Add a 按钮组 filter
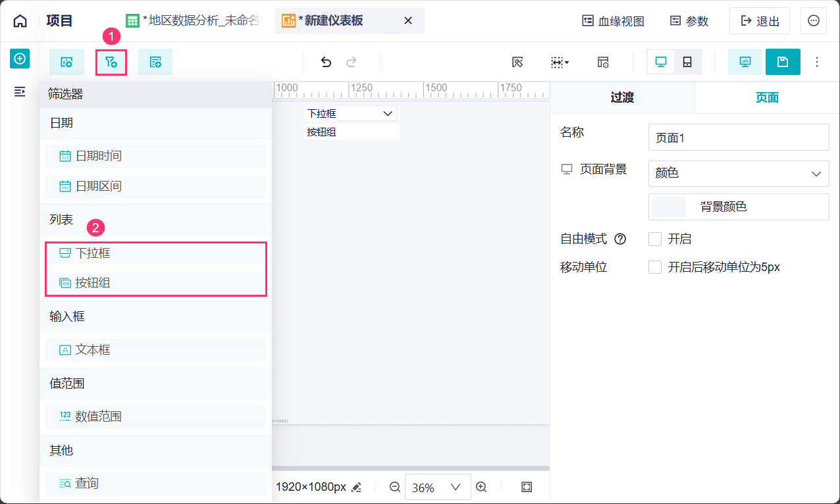 155,283
